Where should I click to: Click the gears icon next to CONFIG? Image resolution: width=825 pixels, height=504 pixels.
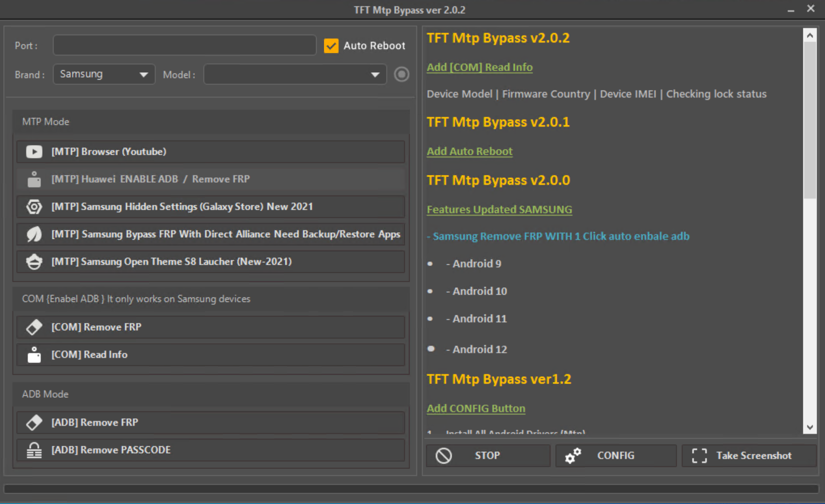[x=573, y=455]
